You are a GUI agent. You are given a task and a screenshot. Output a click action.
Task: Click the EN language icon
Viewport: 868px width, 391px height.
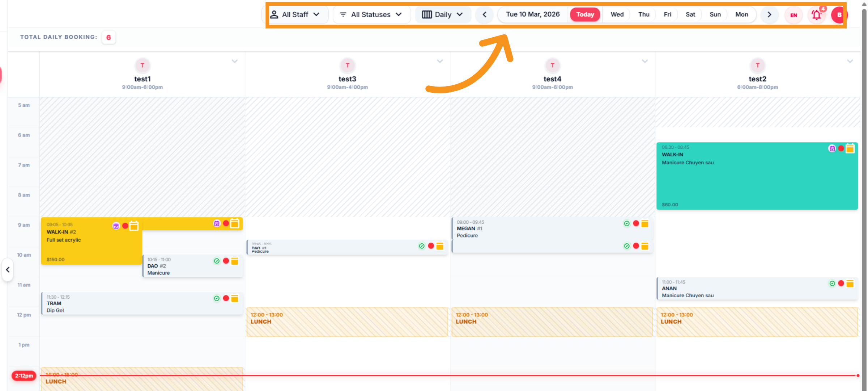[793, 15]
